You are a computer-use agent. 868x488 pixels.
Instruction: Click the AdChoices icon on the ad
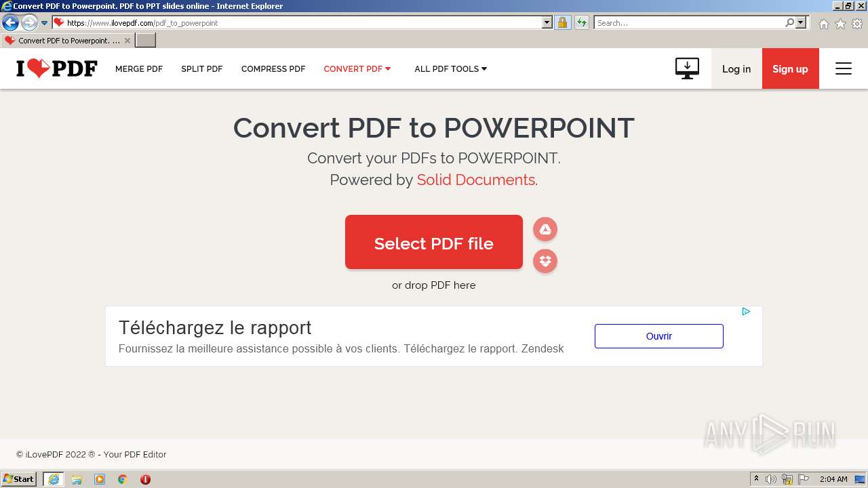(x=746, y=312)
